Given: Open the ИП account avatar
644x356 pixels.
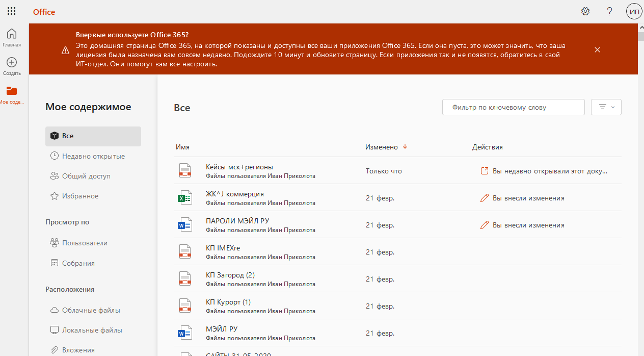Looking at the screenshot, I should pyautogui.click(x=634, y=11).
